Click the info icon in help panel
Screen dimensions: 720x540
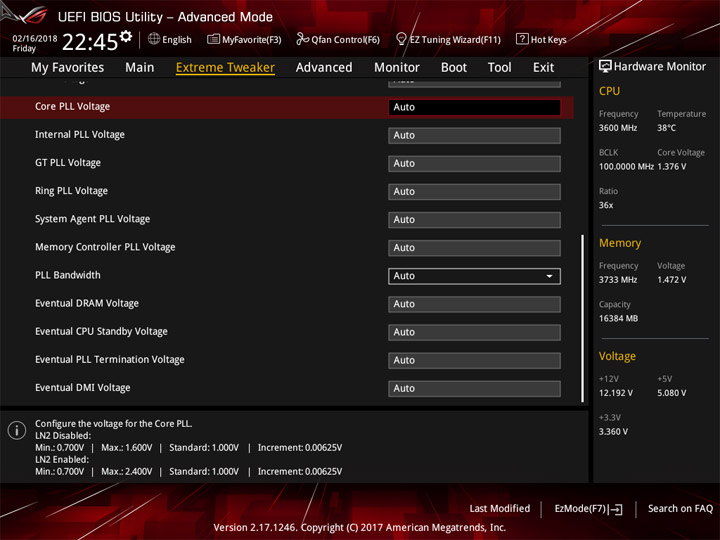coord(17,430)
